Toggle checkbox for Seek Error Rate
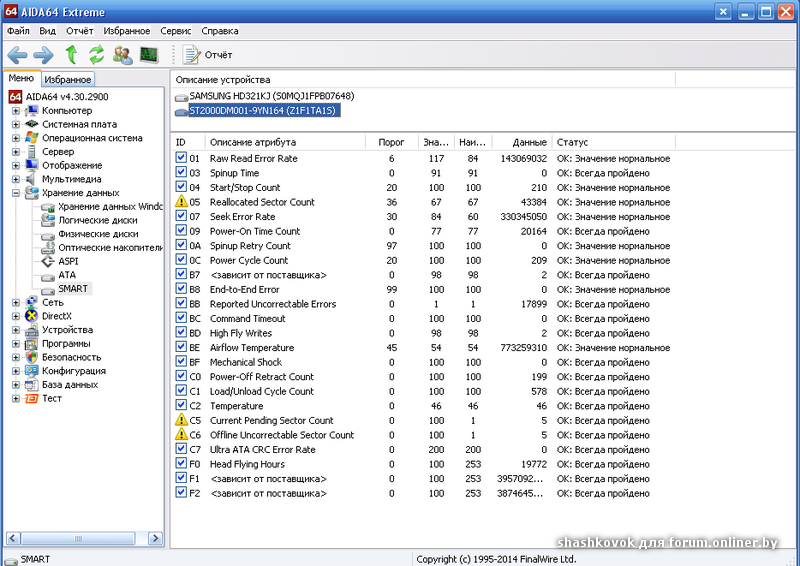 [x=181, y=216]
